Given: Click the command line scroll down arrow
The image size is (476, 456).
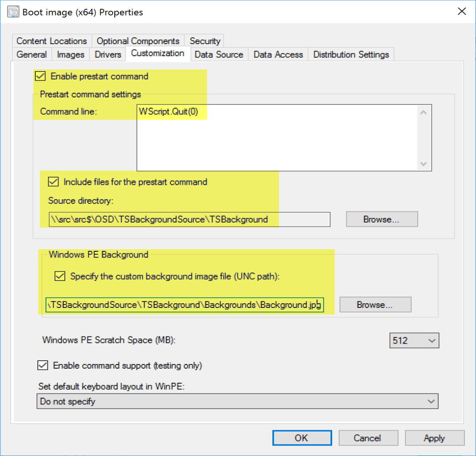Looking at the screenshot, I should (x=424, y=164).
